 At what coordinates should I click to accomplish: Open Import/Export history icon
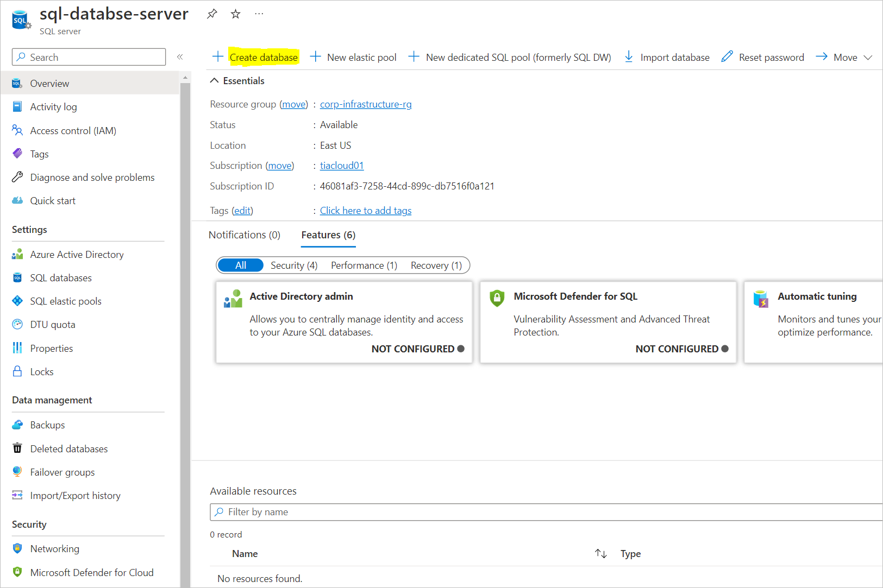17,495
